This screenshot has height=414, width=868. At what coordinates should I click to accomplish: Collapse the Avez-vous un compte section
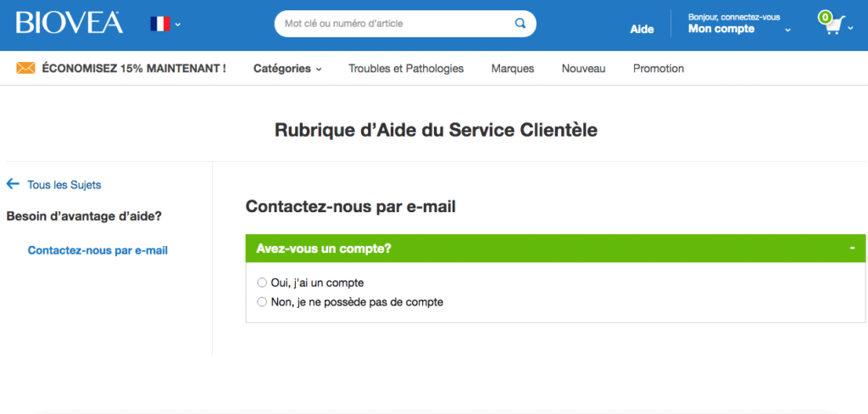[x=853, y=248]
